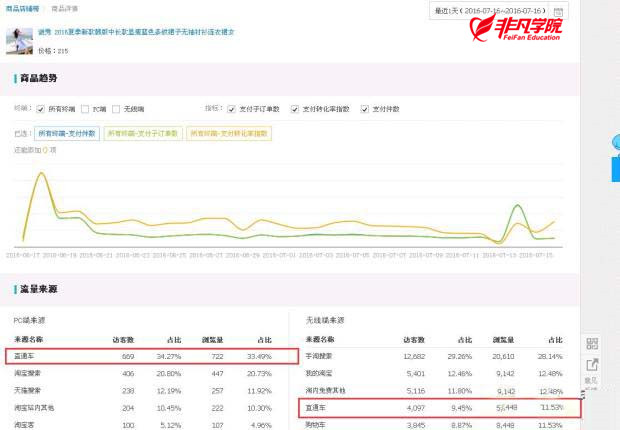
Task: Toggle the 支付件数 metric checkbox
Action: (365, 109)
